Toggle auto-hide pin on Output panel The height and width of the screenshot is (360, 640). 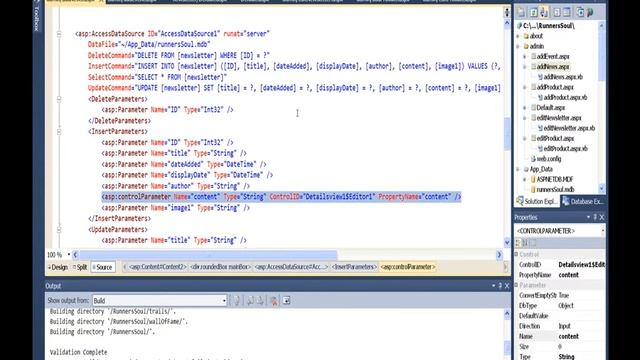[x=500, y=286]
